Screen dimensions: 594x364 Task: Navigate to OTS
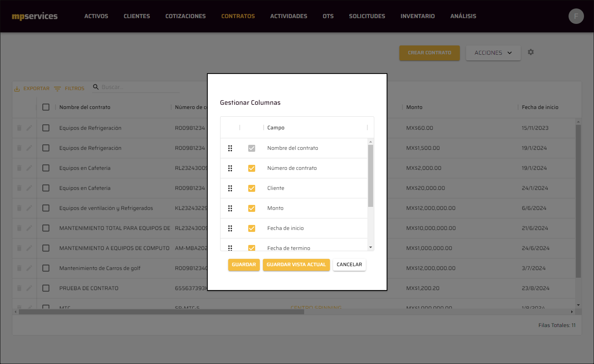coord(328,16)
